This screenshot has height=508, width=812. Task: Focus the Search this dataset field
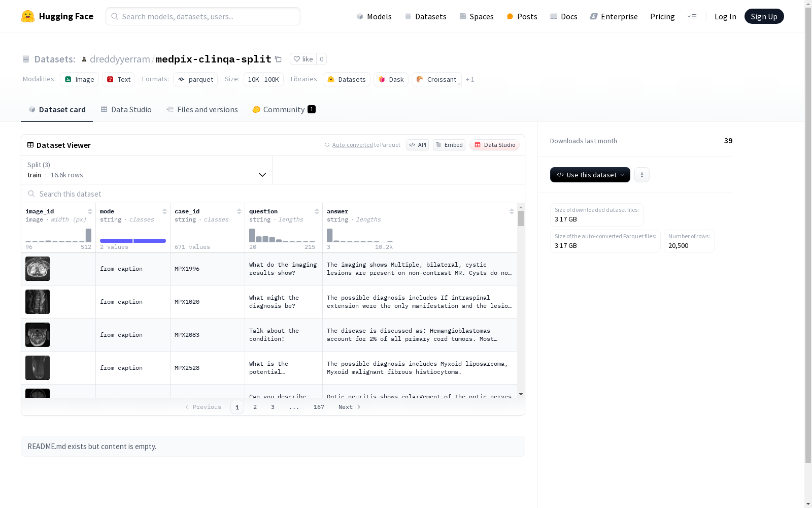pyautogui.click(x=273, y=194)
